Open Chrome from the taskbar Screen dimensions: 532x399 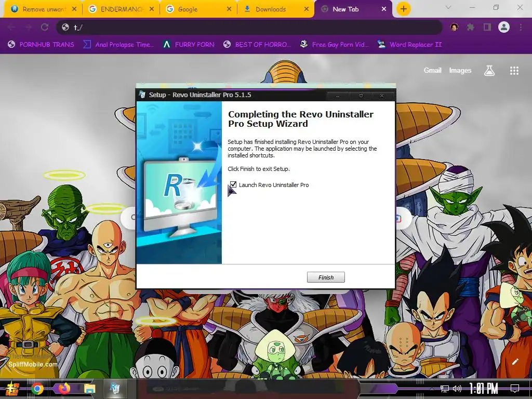click(x=37, y=389)
